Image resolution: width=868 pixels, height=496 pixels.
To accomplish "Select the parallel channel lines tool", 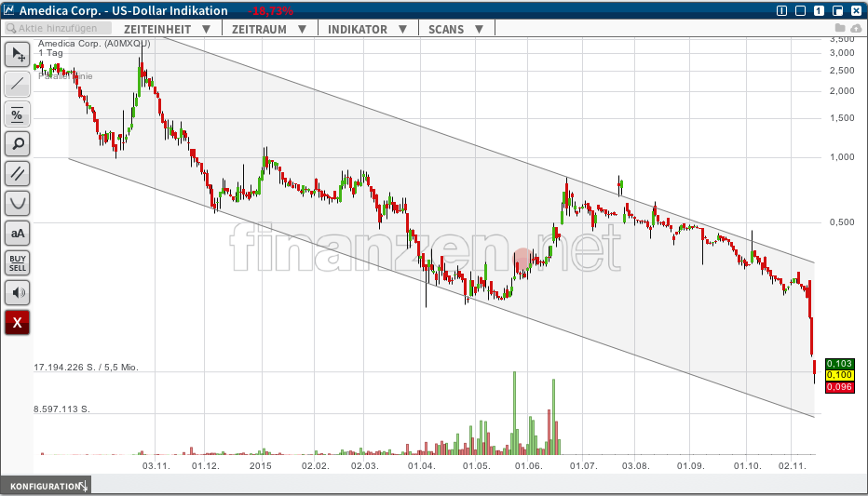I will [x=17, y=174].
